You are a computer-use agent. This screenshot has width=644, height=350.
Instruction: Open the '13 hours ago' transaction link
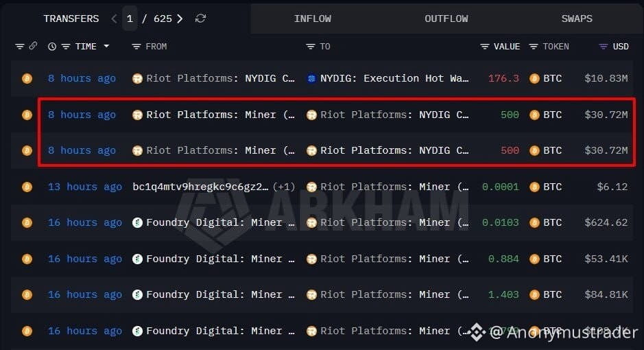(84, 187)
